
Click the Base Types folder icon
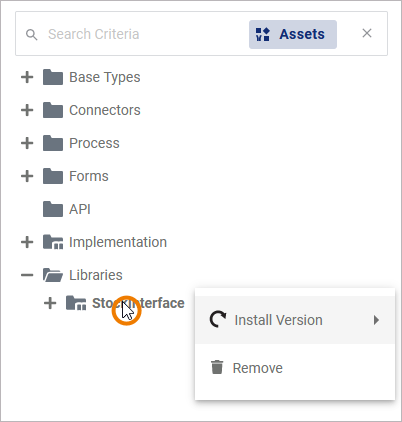(x=53, y=77)
